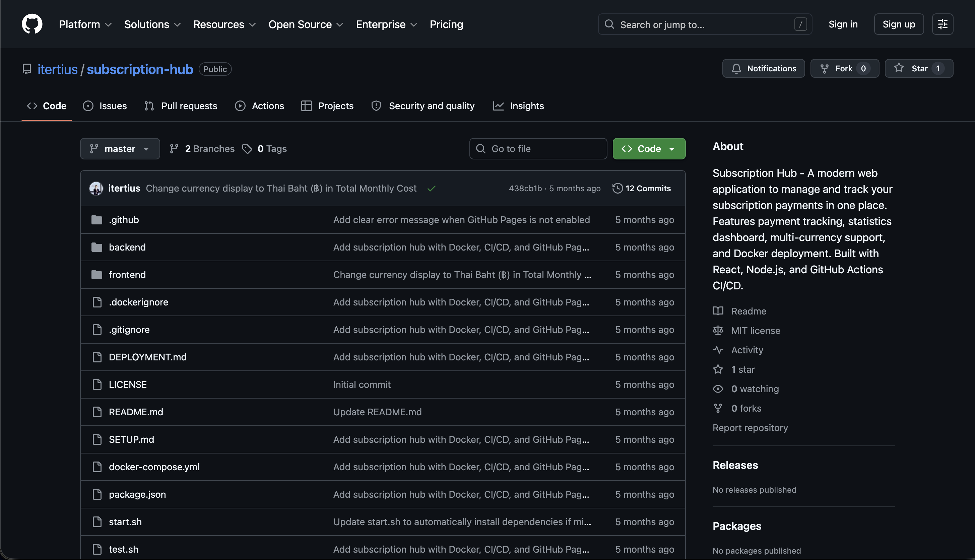
Task: Click the GitHub octocat logo
Action: [32, 24]
